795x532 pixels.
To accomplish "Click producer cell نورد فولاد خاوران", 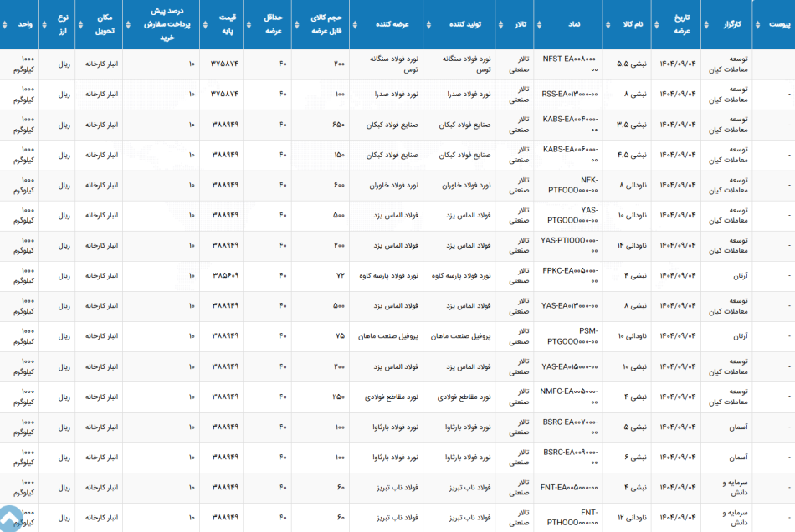I will point(466,185).
